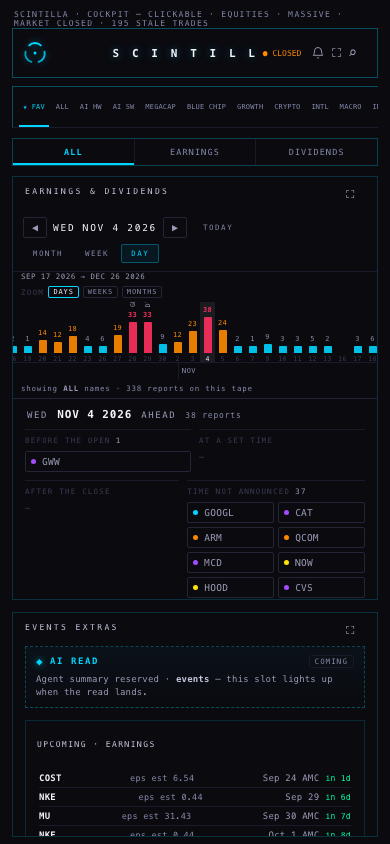The image size is (390, 844).
Task: Select the NKE Sep 29 earnings row
Action: point(195,797)
